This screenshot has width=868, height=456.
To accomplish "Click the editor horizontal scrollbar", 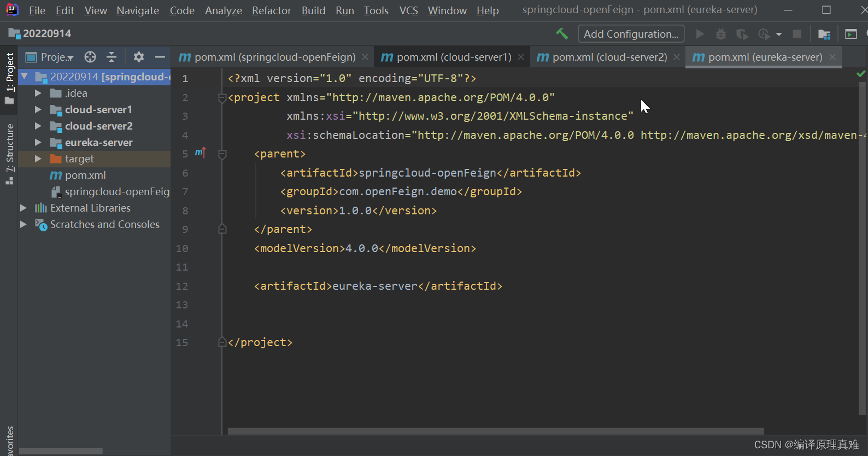I will 496,431.
